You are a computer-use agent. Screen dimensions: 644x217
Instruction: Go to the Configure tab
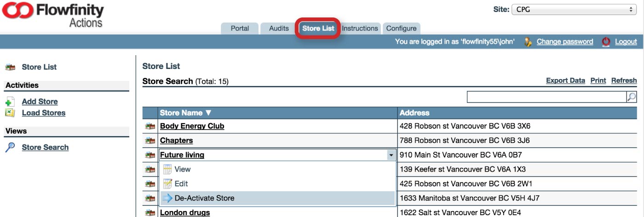point(401,29)
